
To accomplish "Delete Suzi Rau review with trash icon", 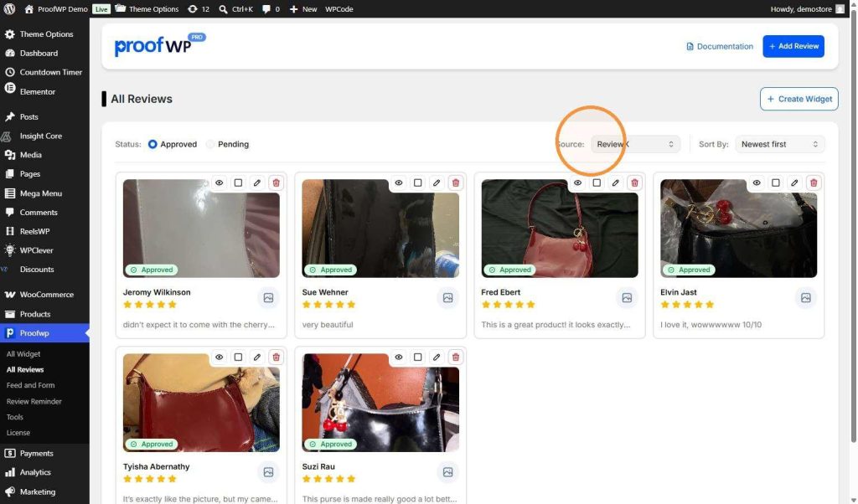I will (x=456, y=357).
